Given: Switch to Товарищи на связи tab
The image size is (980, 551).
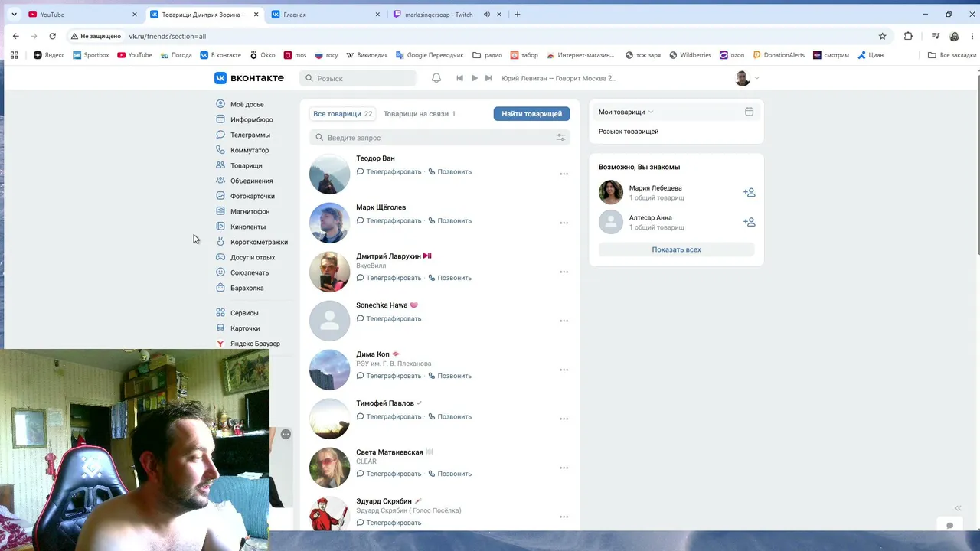Looking at the screenshot, I should tap(420, 114).
